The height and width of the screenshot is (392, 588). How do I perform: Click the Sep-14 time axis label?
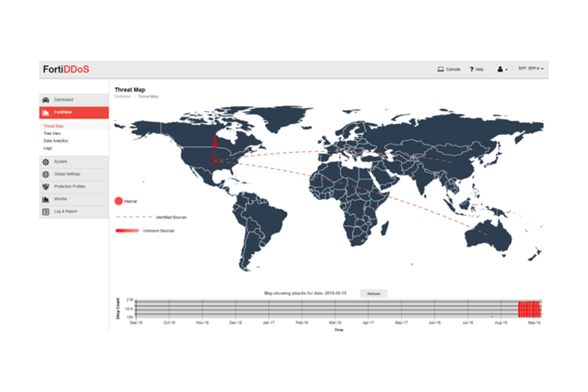(534, 323)
